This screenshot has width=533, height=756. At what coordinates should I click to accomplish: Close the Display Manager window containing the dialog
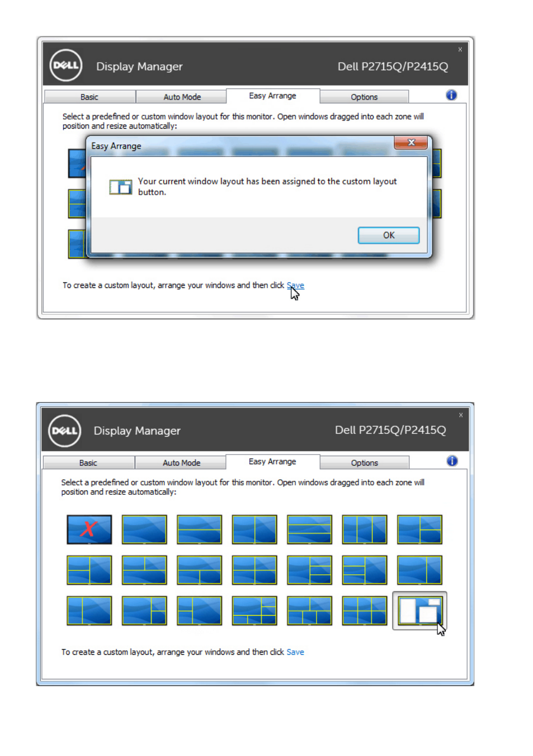460,49
